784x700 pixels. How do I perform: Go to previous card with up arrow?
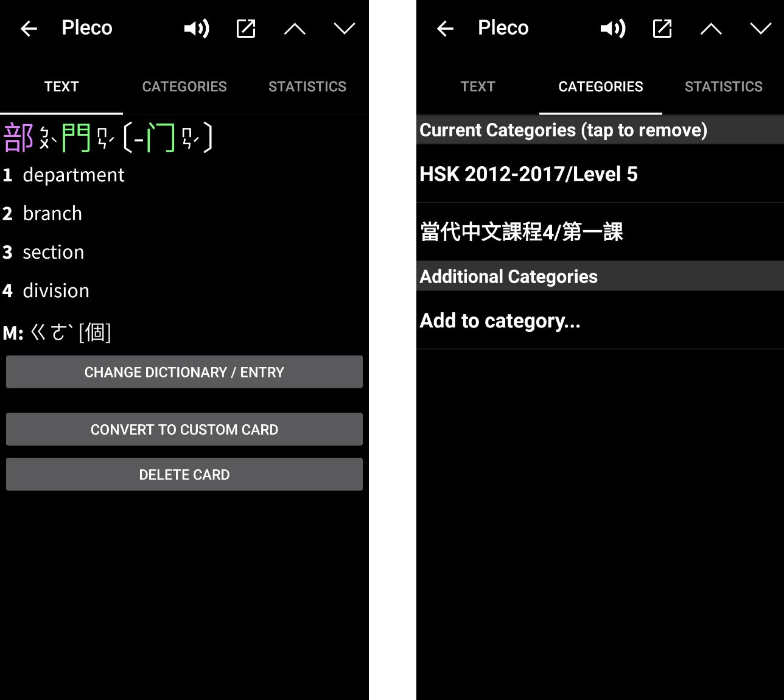point(295,28)
